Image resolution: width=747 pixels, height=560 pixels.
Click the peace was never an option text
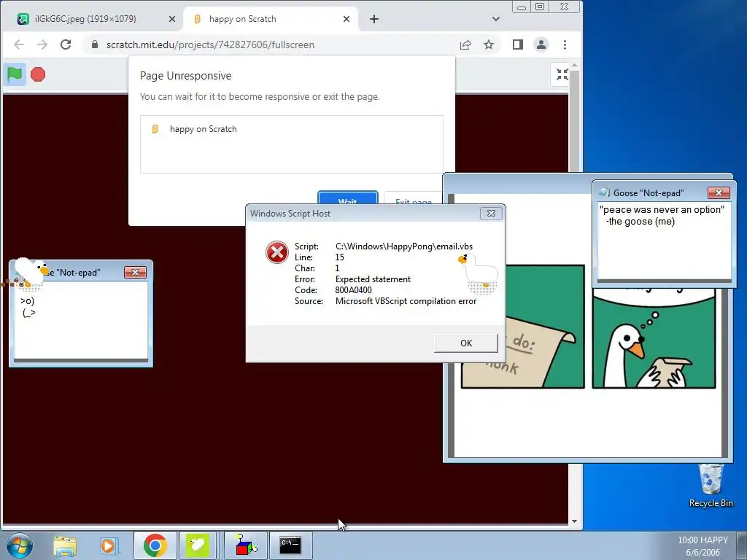[662, 209]
